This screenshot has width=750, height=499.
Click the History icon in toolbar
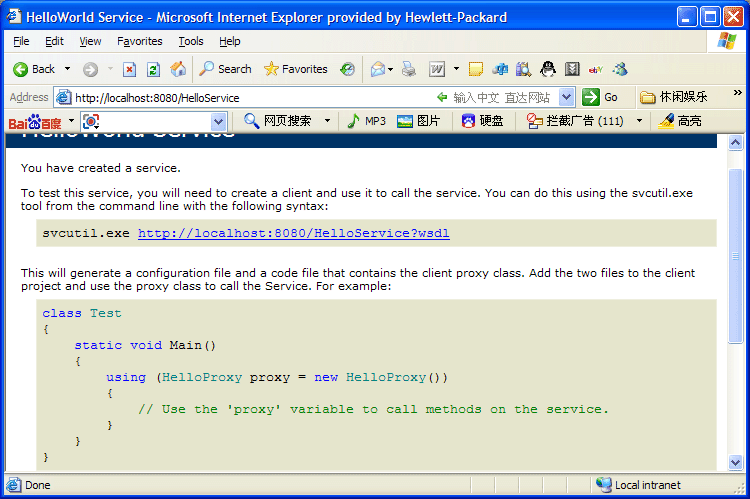pyautogui.click(x=347, y=69)
